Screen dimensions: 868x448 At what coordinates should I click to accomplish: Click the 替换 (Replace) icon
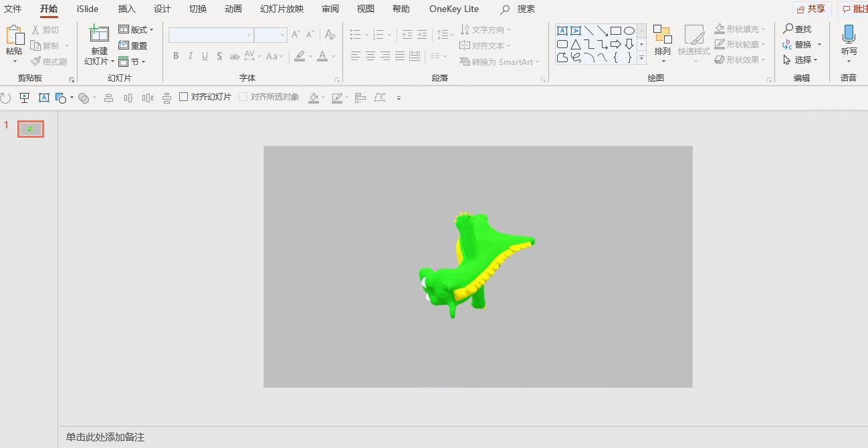tap(787, 44)
